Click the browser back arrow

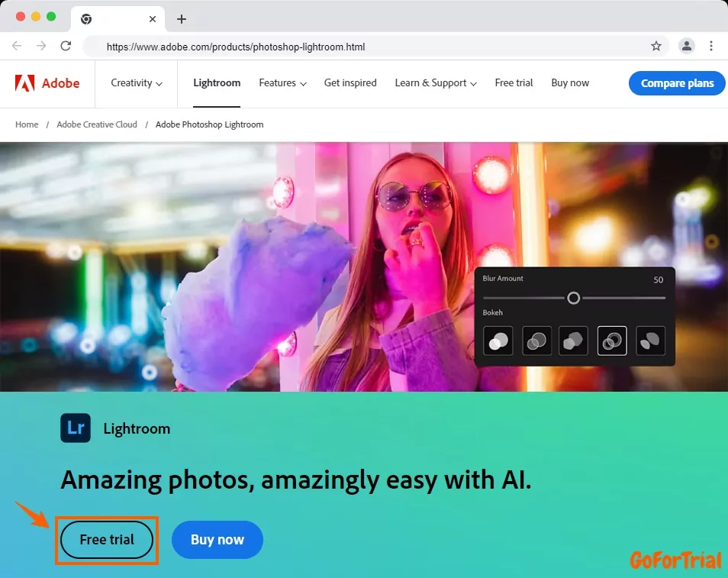pos(17,46)
